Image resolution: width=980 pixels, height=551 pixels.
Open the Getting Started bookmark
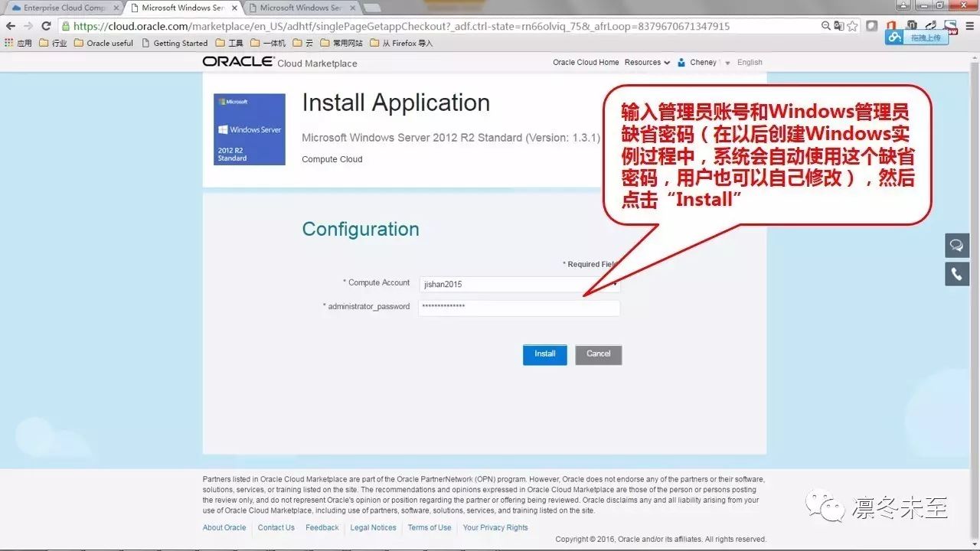click(175, 43)
